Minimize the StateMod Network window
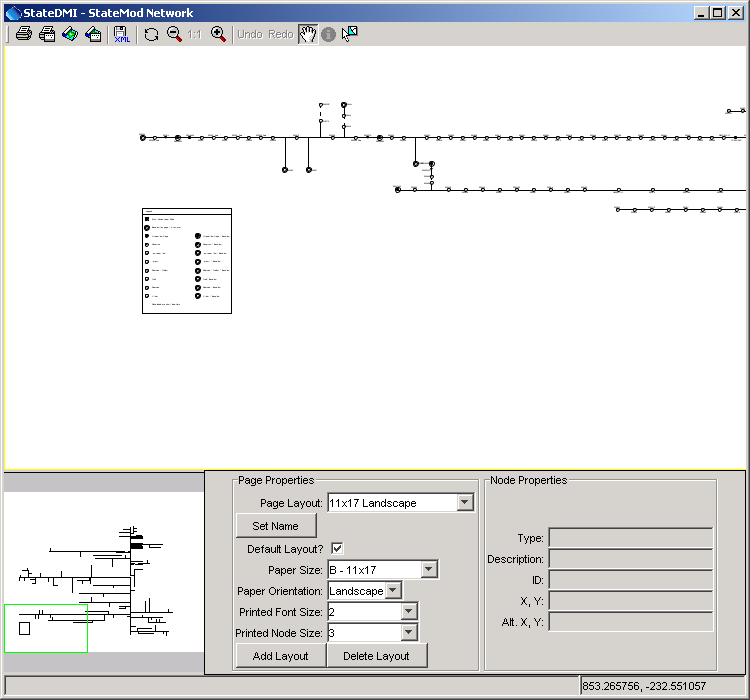This screenshot has height=700, width=750. pos(701,13)
